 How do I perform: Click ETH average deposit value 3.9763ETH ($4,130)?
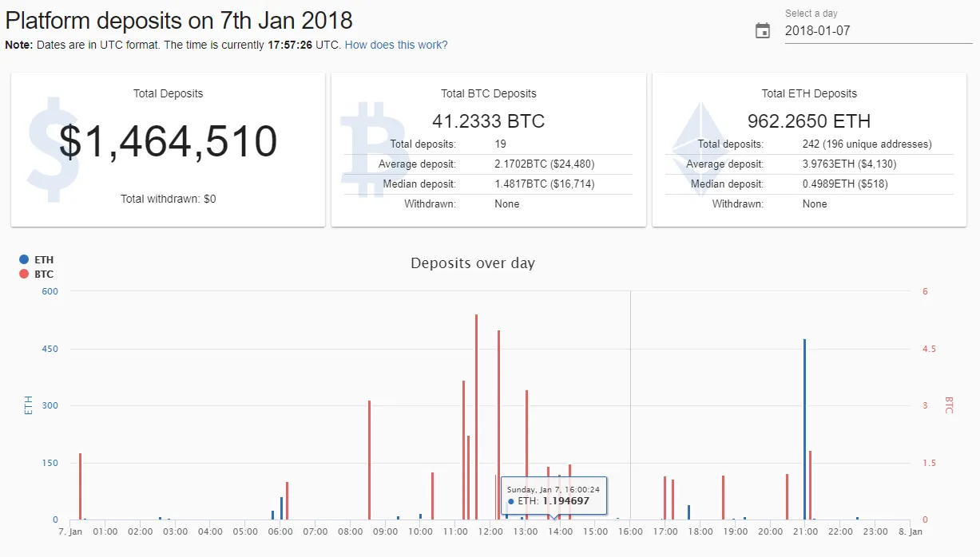[850, 164]
